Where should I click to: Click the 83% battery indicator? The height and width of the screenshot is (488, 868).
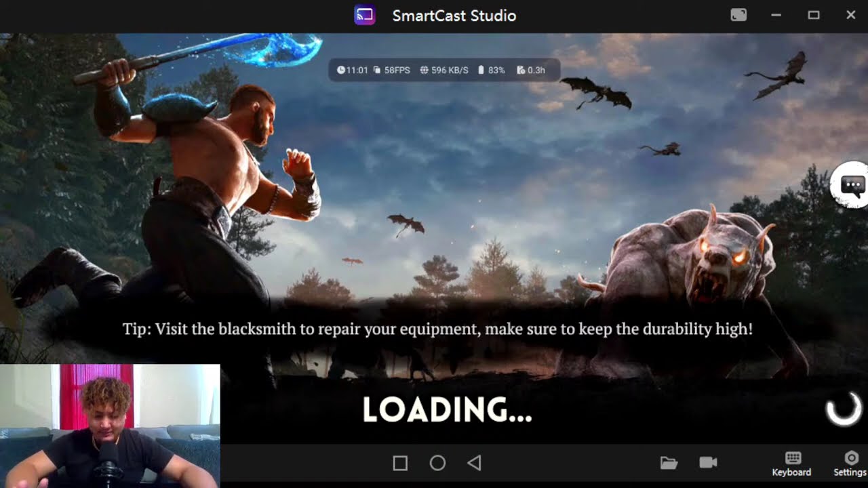tap(492, 70)
